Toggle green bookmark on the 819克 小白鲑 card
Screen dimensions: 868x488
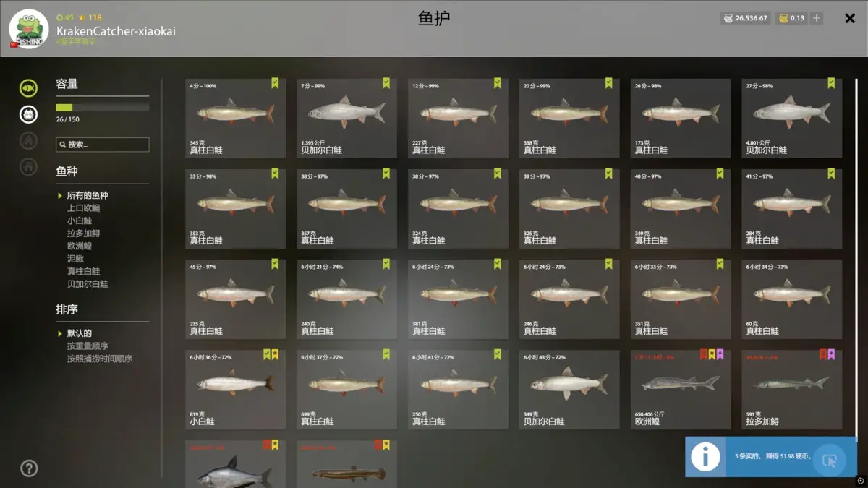[x=267, y=354]
